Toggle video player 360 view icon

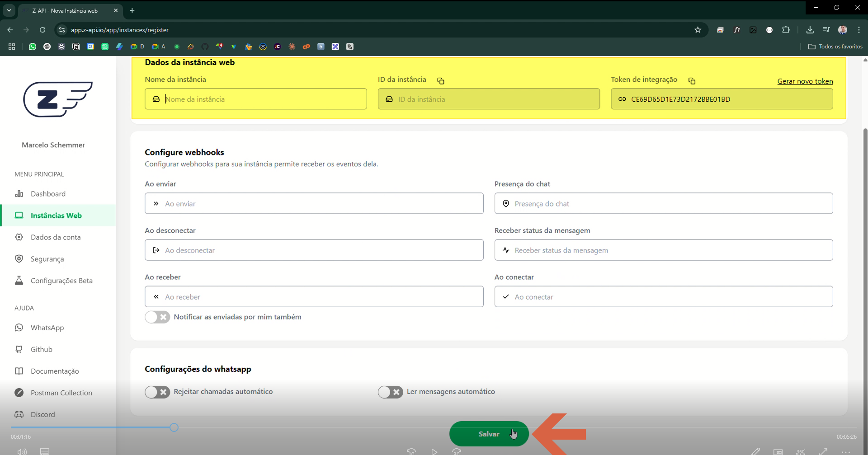pos(801,451)
